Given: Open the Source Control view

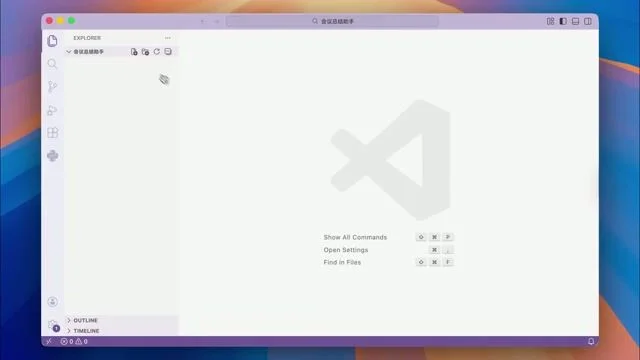Looking at the screenshot, I should click(52, 87).
